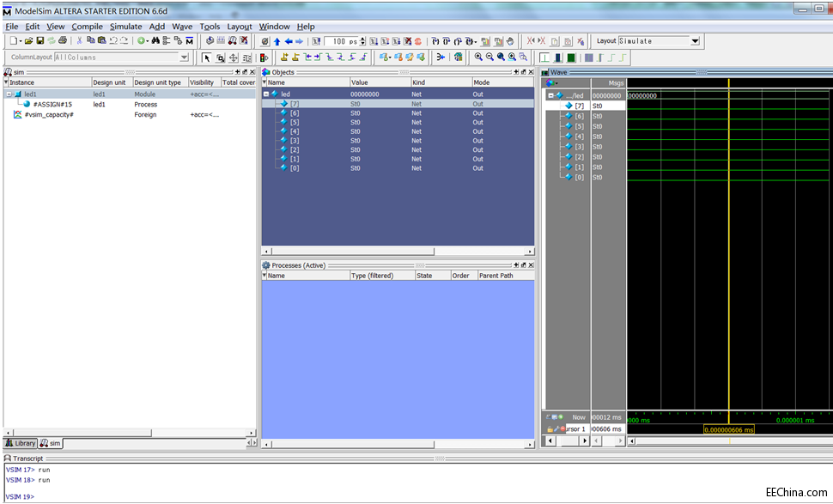Click the run length 100 ps field
This screenshot has width=833, height=504.
(340, 41)
